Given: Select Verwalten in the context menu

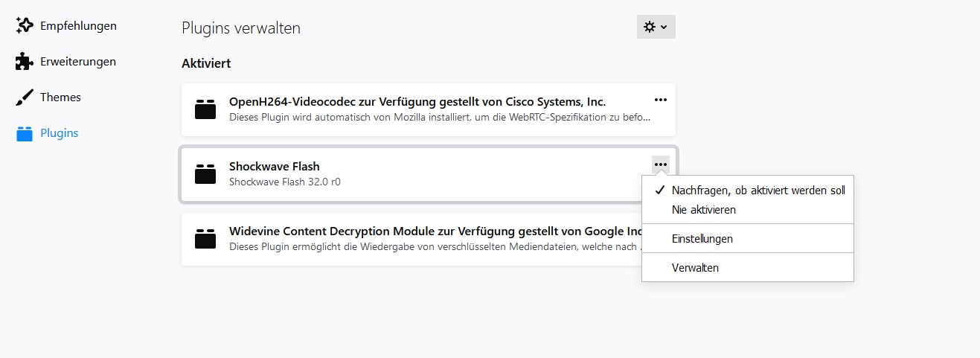Looking at the screenshot, I should (x=695, y=268).
